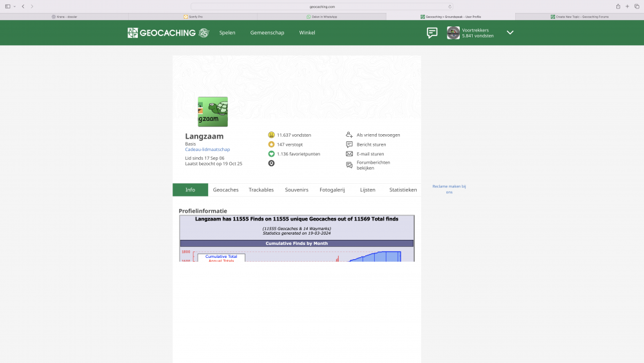
Task: Click Forumberichten bekijken link
Action: point(373,165)
